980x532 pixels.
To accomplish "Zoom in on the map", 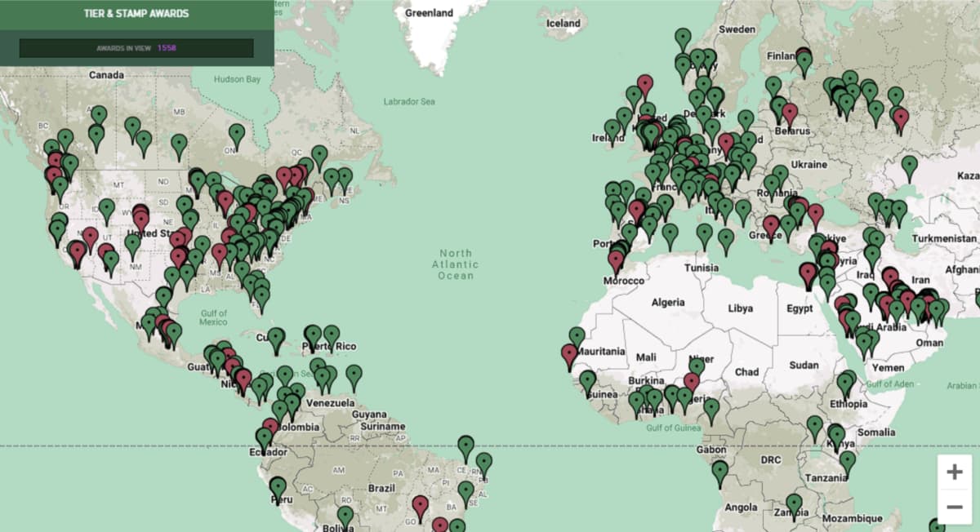I will (x=955, y=472).
